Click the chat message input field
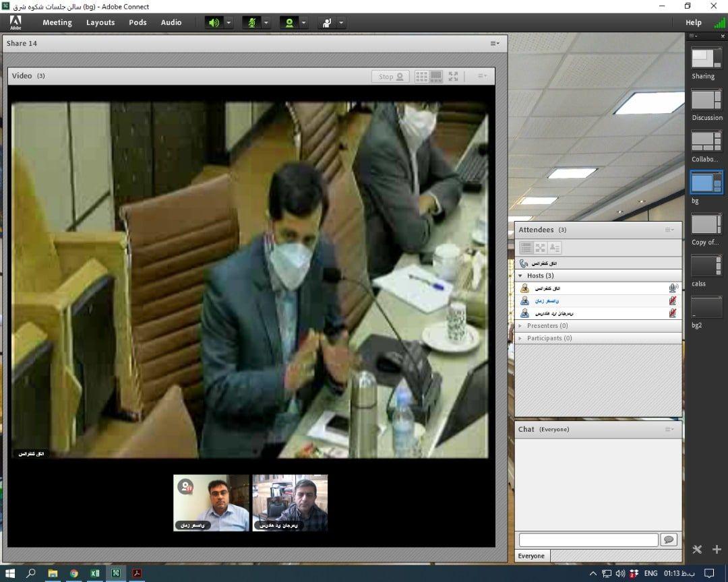Image resolution: width=728 pixels, height=582 pixels. [588, 540]
